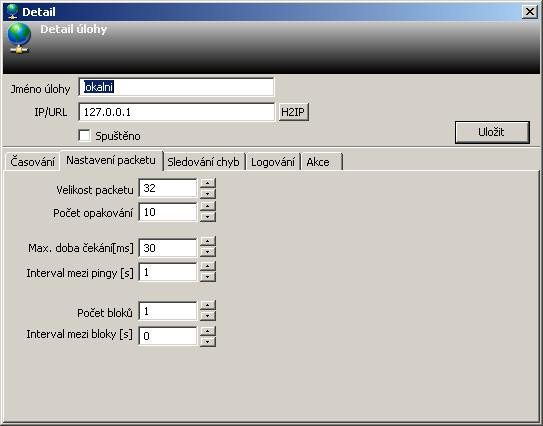Image resolution: width=543 pixels, height=426 pixels.
Task: Click the 'IP/URL' label
Action: [51, 112]
